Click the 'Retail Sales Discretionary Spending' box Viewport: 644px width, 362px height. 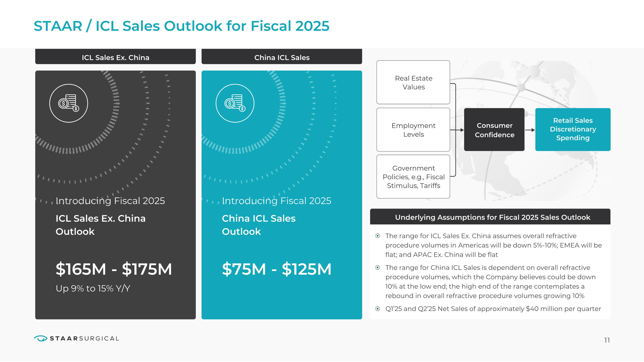pos(573,130)
